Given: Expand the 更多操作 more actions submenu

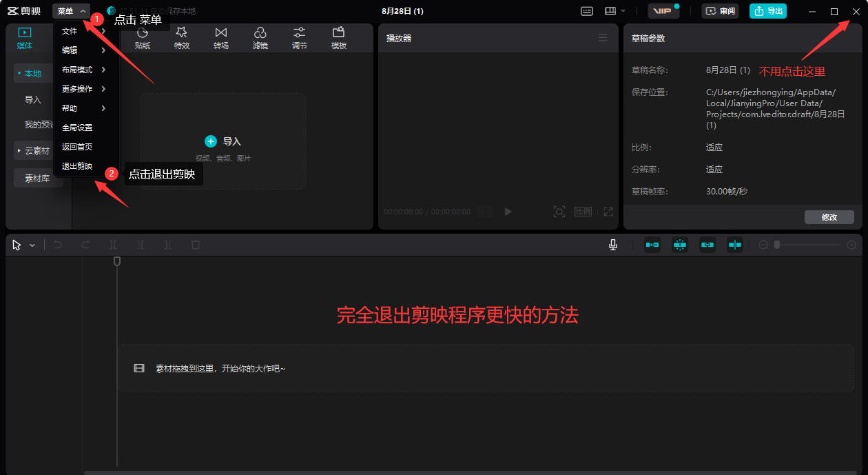Looking at the screenshot, I should [x=86, y=89].
